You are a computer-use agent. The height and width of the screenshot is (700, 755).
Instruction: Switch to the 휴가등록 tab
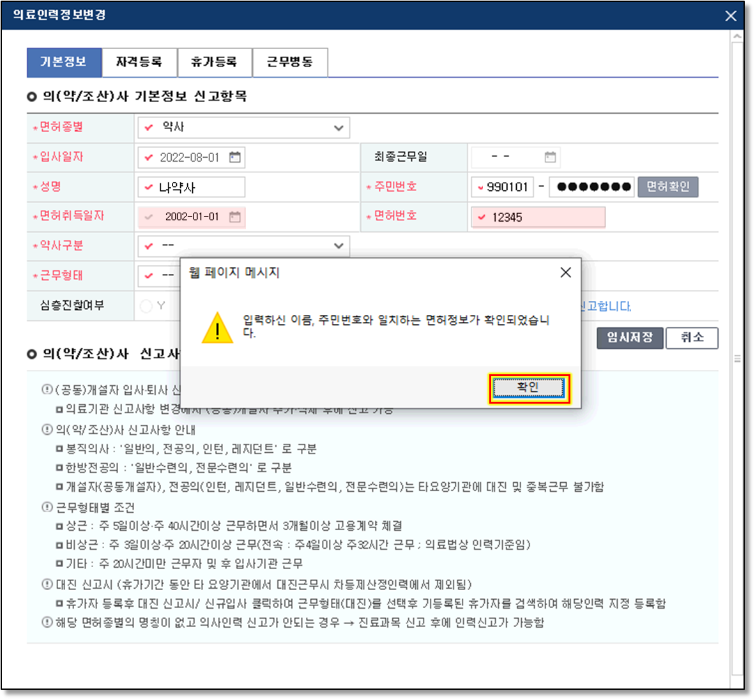coord(214,62)
